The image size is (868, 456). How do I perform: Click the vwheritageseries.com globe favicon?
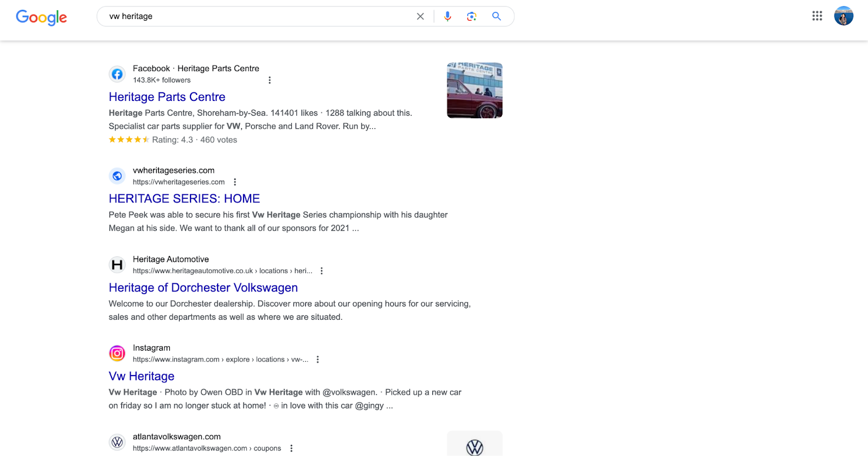(x=117, y=176)
